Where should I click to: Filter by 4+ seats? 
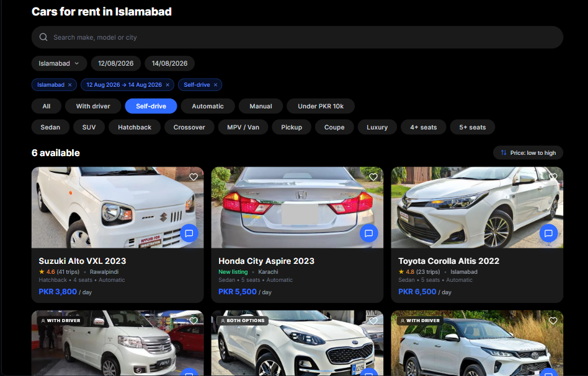tap(424, 128)
